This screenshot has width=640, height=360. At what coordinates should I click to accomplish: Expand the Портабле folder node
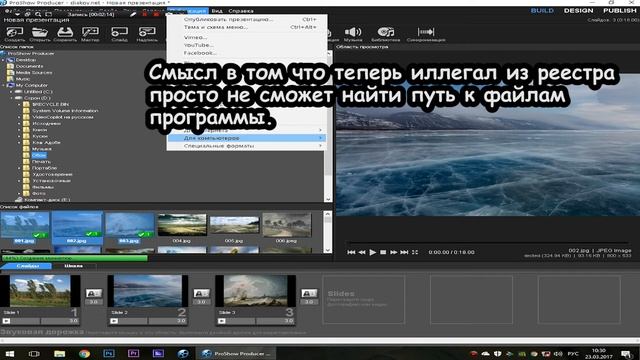pyautogui.click(x=19, y=168)
